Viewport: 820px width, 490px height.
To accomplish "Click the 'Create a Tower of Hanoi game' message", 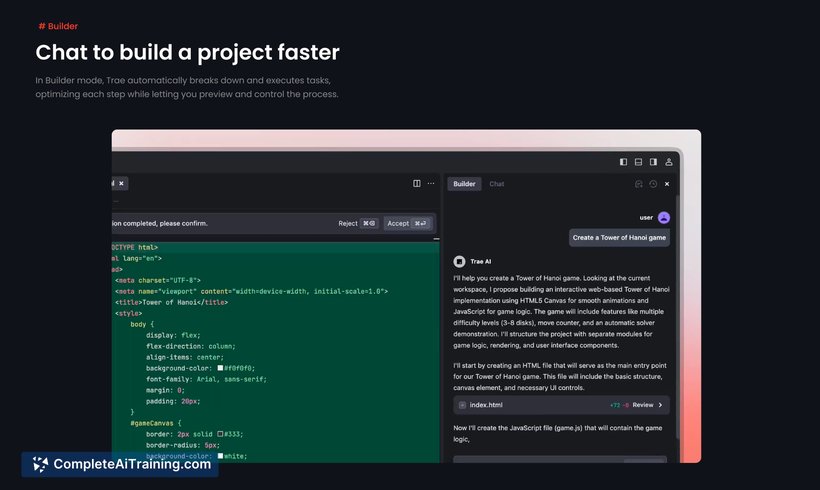I will (619, 238).
